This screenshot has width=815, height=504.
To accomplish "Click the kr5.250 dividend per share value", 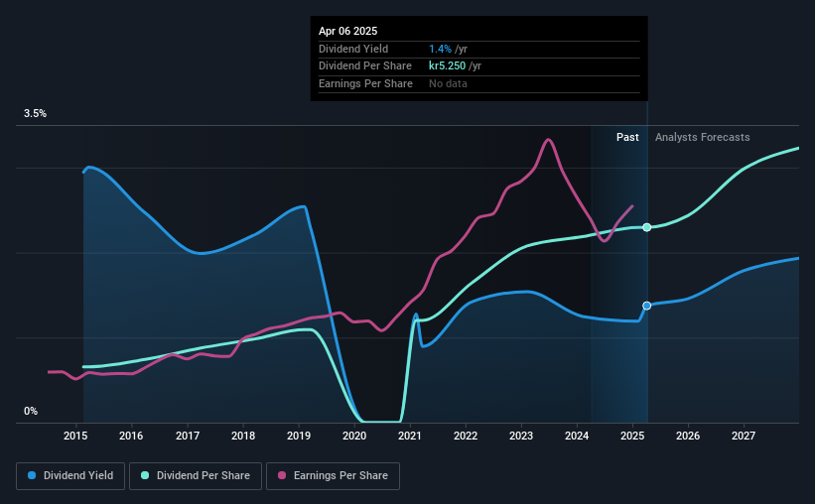I will 447,66.
